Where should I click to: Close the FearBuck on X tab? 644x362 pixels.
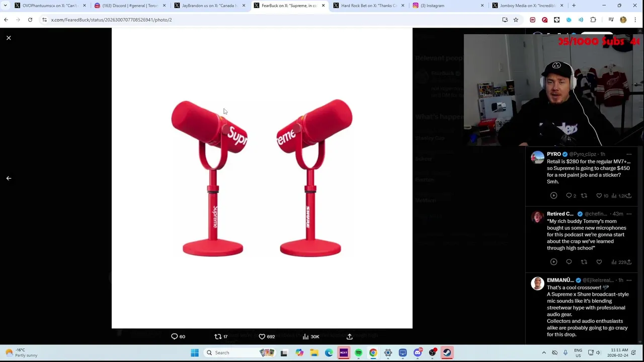(323, 6)
